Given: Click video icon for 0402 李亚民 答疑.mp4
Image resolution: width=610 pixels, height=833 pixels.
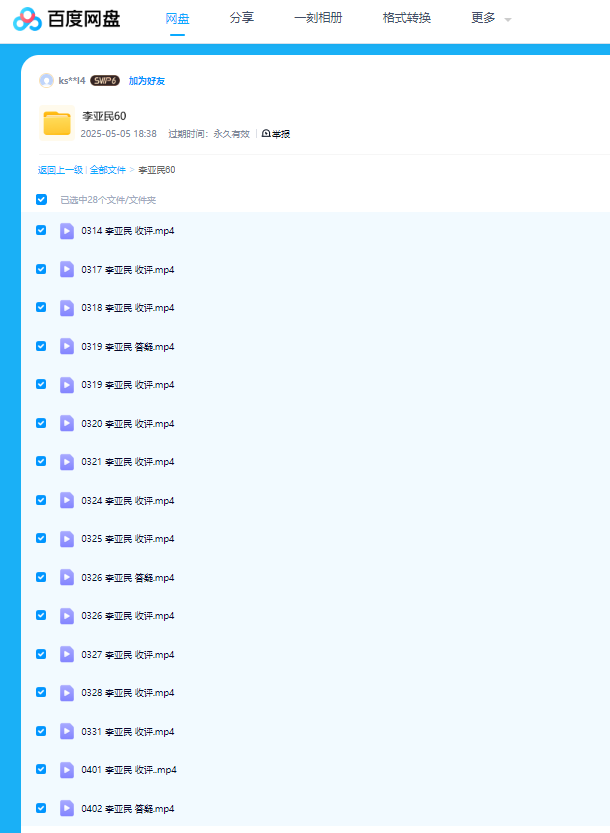Looking at the screenshot, I should tap(67, 808).
